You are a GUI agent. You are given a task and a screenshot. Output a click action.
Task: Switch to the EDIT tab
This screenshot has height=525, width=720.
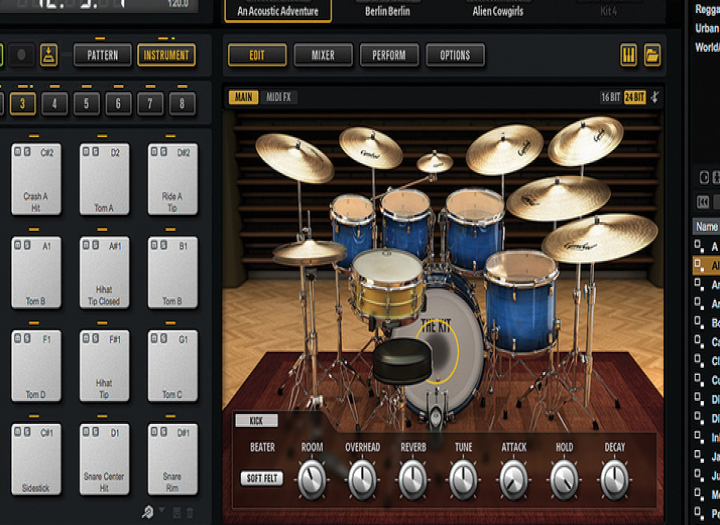pos(257,55)
